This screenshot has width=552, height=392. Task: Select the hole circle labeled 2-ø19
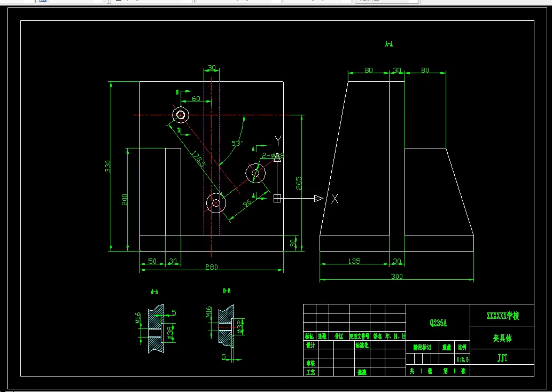(255, 173)
